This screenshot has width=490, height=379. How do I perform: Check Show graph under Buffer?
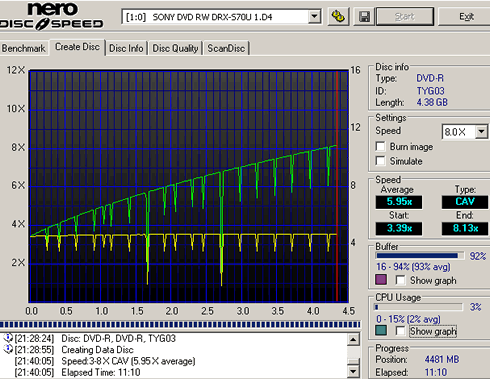(400, 280)
